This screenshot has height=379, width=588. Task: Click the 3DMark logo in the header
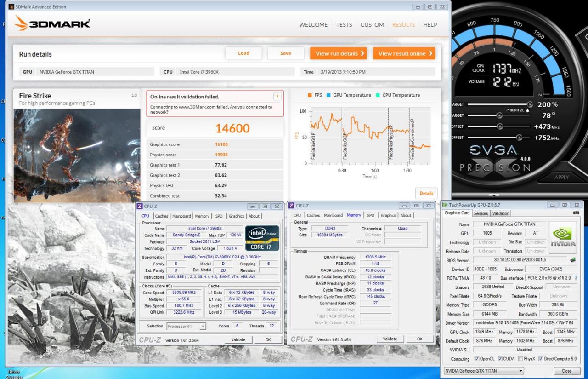[x=52, y=23]
